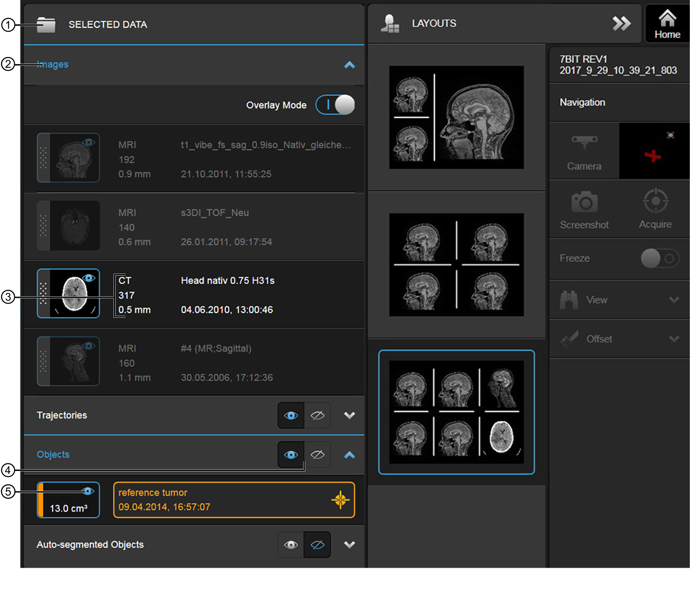Select the #4 MR Sagittal thumbnail
This screenshot has width=700, height=607.
pos(68,361)
